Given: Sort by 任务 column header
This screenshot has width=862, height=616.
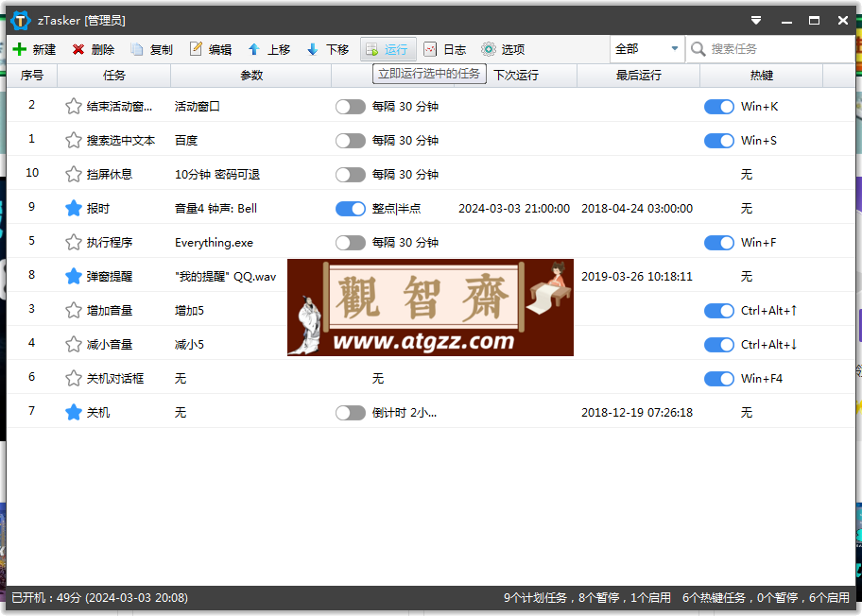Looking at the screenshot, I should point(113,76).
